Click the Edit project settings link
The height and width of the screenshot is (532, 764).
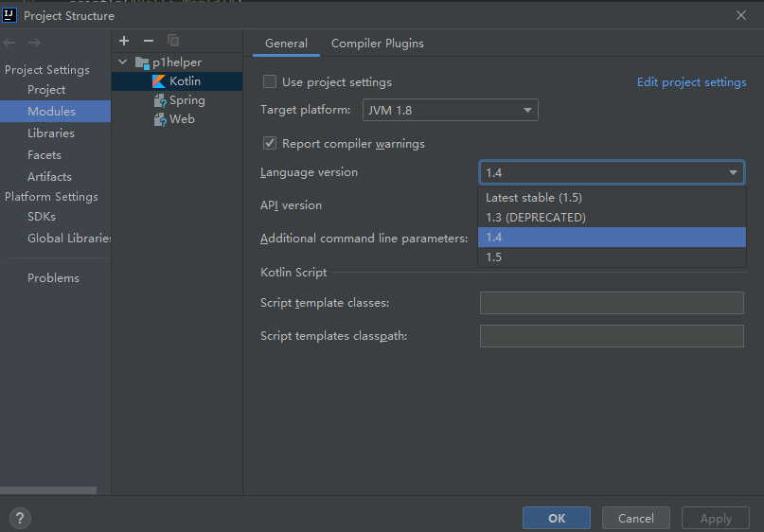pos(691,81)
